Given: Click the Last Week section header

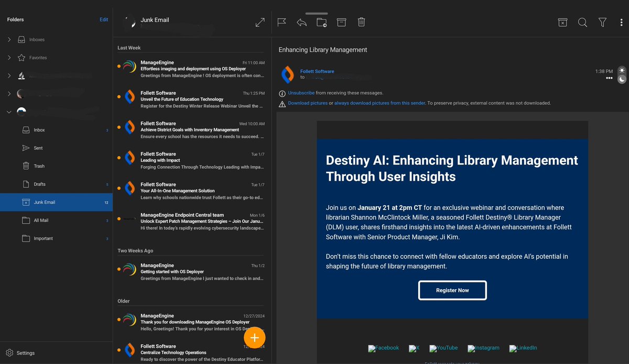Looking at the screenshot, I should [129, 48].
